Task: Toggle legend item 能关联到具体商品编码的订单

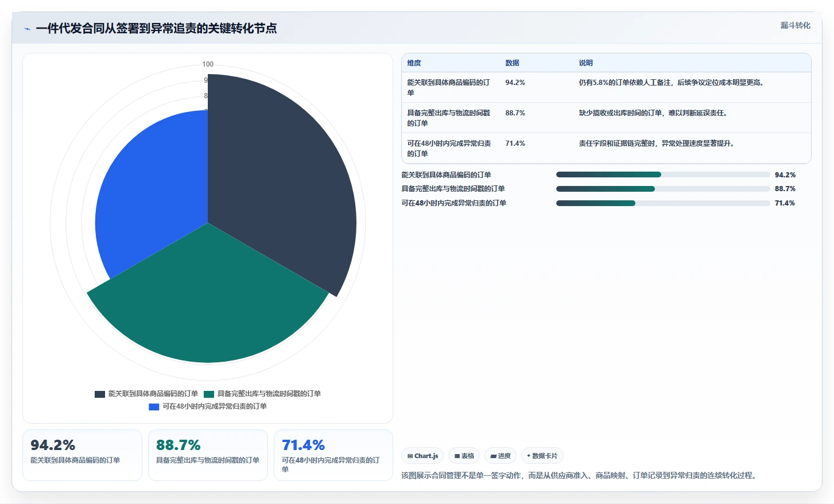Action: 146,394
